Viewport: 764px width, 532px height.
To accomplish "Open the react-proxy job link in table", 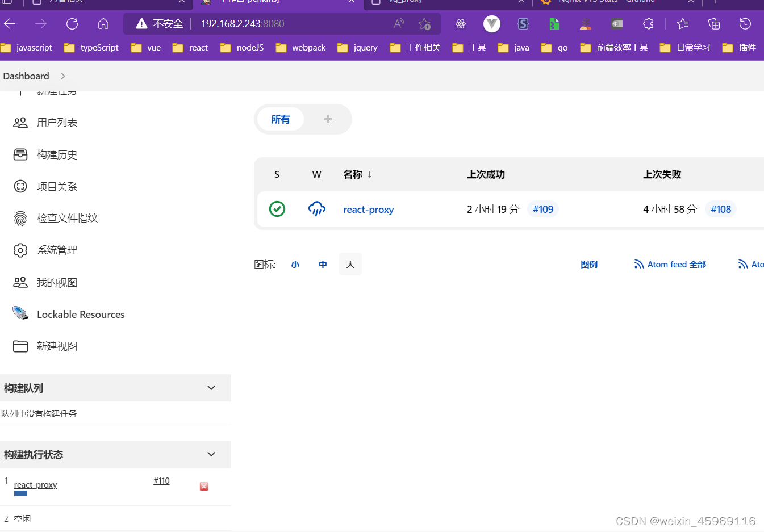I will click(369, 210).
